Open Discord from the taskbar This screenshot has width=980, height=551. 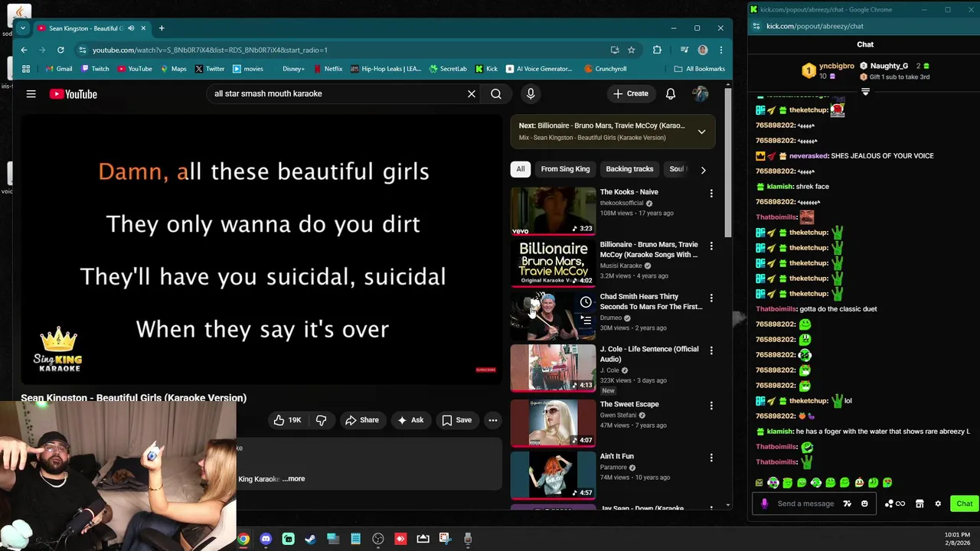[266, 539]
